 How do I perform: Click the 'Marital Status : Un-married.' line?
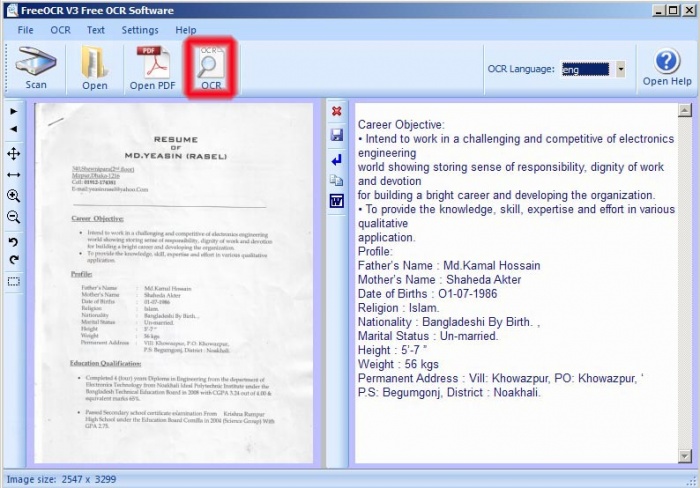coord(428,336)
